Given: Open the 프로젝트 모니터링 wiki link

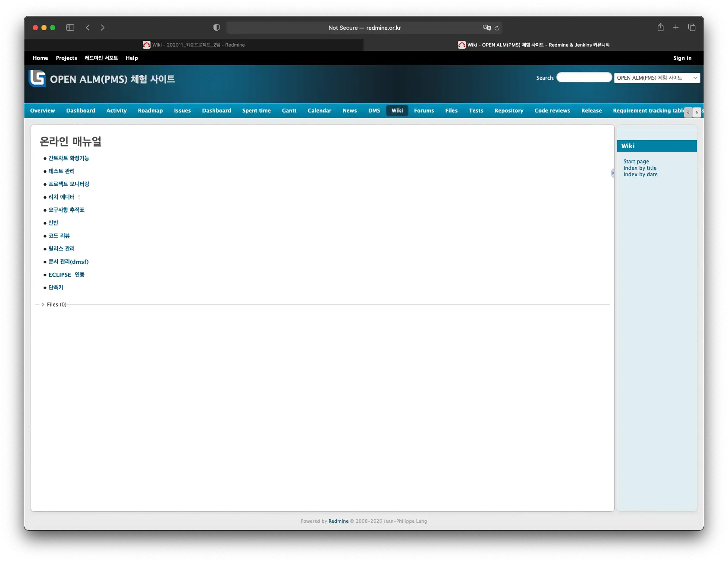Looking at the screenshot, I should coord(69,184).
